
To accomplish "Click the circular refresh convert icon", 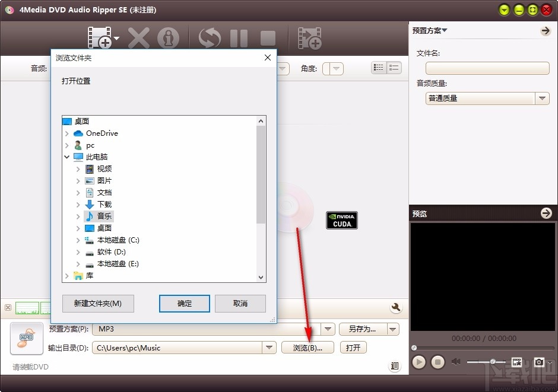I will (208, 37).
